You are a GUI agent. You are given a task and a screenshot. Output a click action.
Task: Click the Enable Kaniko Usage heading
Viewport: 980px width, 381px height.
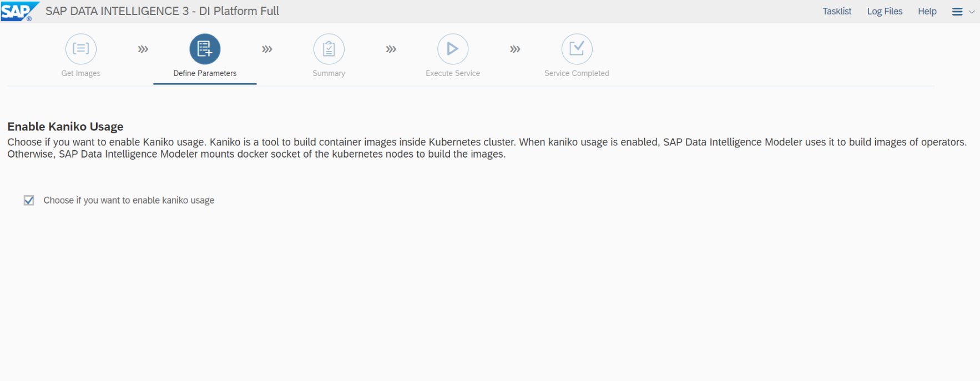click(x=65, y=126)
